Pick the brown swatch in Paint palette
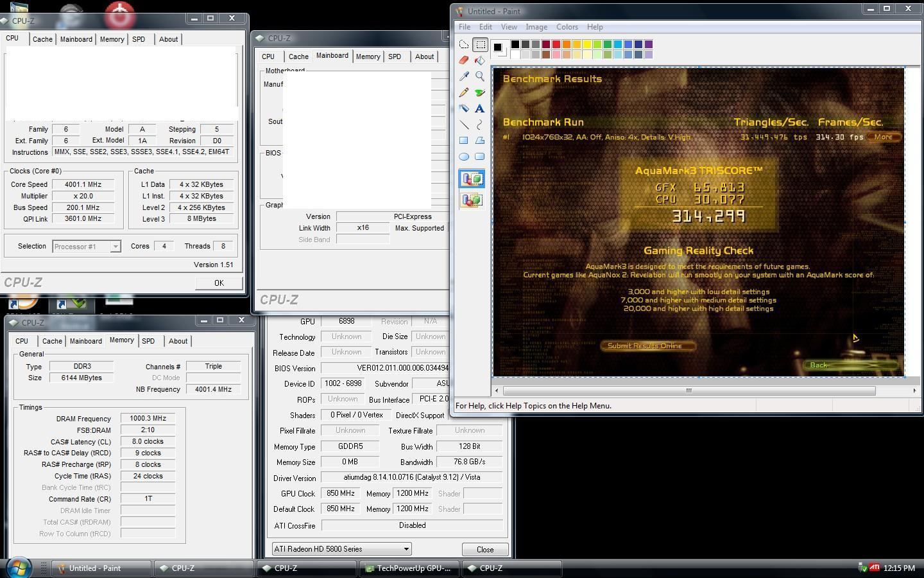The width and height of the screenshot is (924, 578). pos(546,55)
